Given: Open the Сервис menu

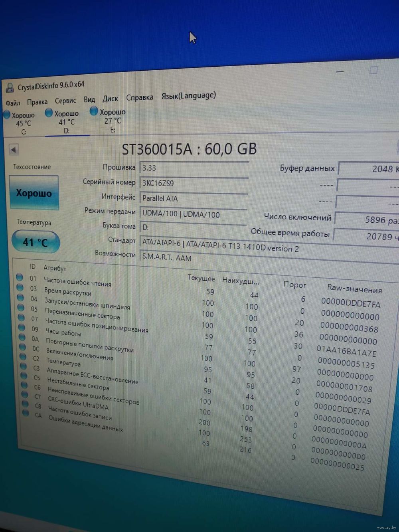Looking at the screenshot, I should pos(65,101).
